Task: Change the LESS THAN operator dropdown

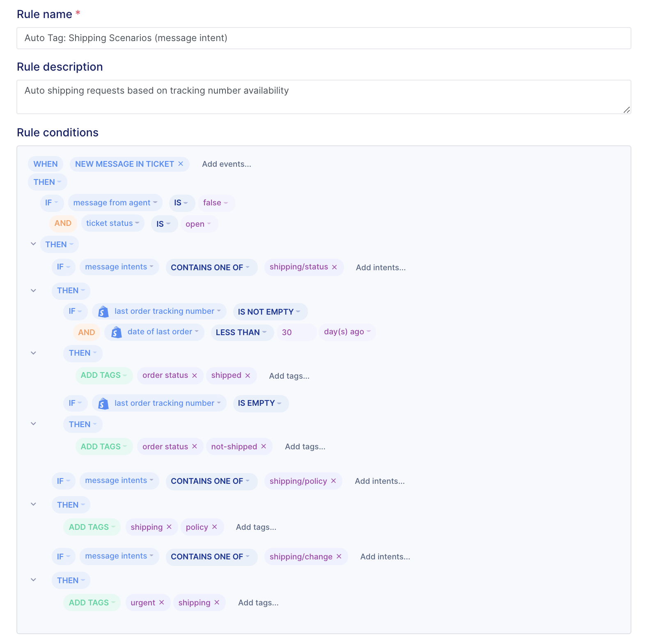Action: pos(242,332)
